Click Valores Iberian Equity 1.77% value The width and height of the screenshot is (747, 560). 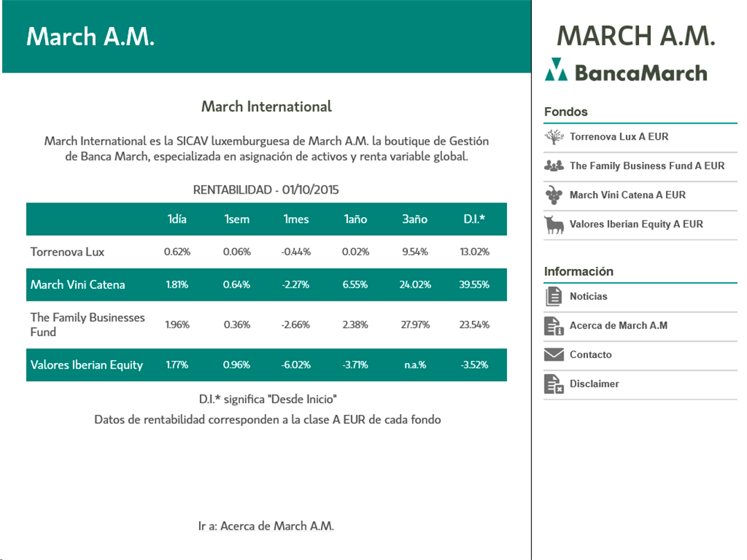(177, 365)
